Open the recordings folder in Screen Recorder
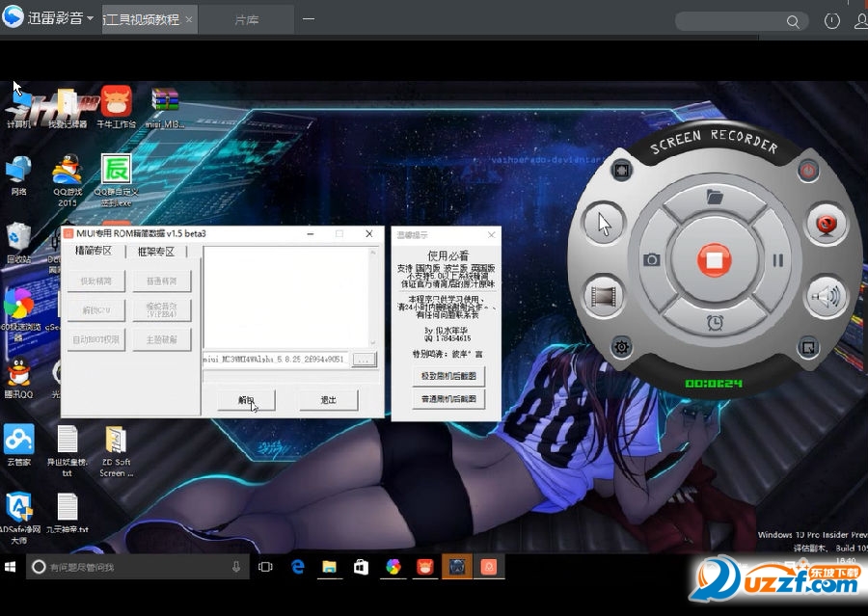Screen dimensions: 868x616 (x=714, y=197)
